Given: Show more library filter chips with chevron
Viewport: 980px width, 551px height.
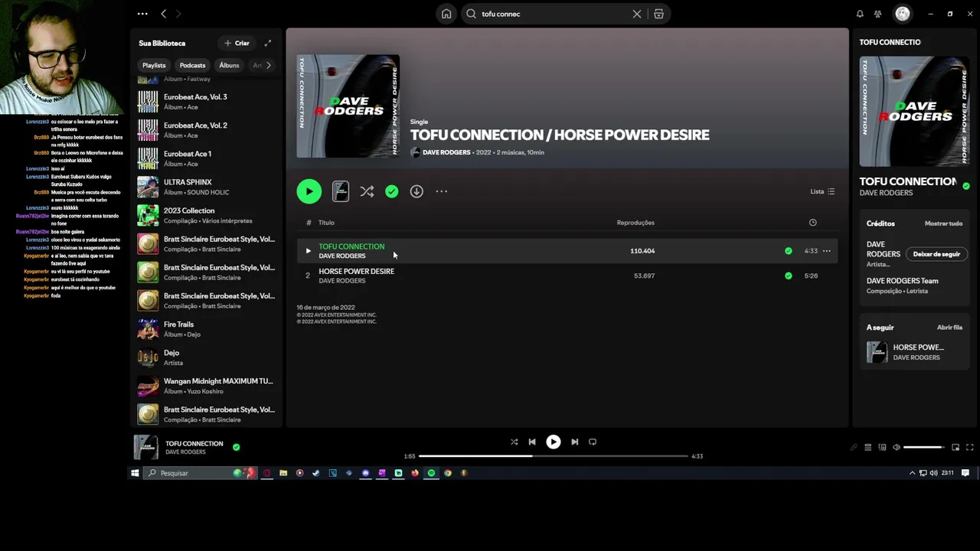Looking at the screenshot, I should click(268, 65).
